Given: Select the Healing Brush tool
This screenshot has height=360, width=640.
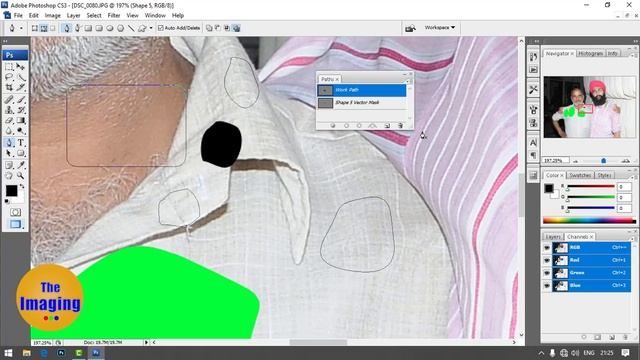Looking at the screenshot, I should pos(9,99).
